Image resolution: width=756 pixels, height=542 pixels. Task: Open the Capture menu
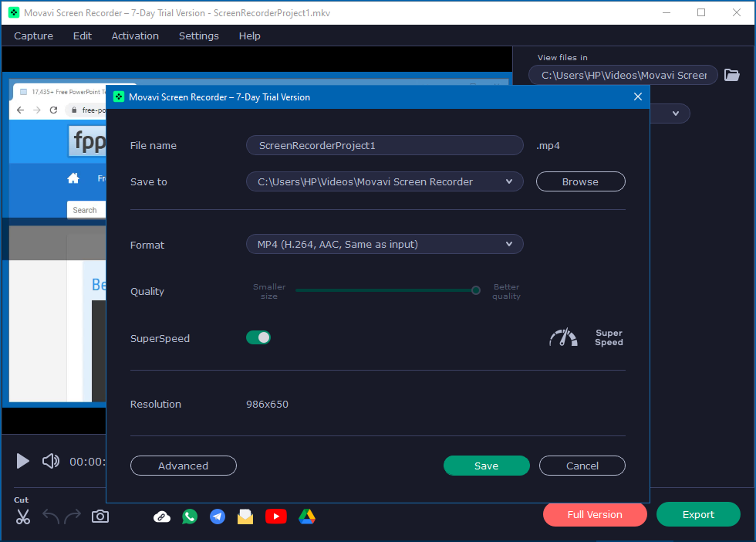pos(33,36)
